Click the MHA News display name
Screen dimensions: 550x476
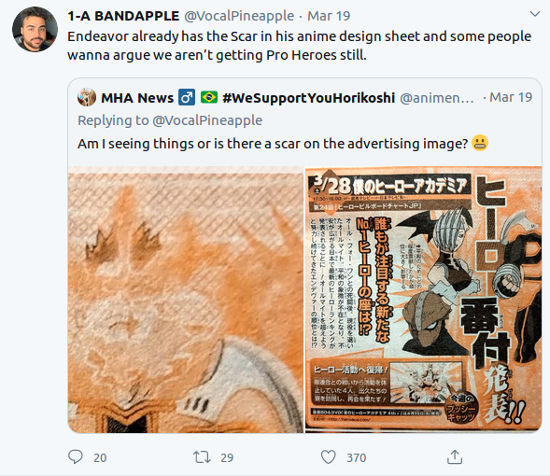(137, 98)
